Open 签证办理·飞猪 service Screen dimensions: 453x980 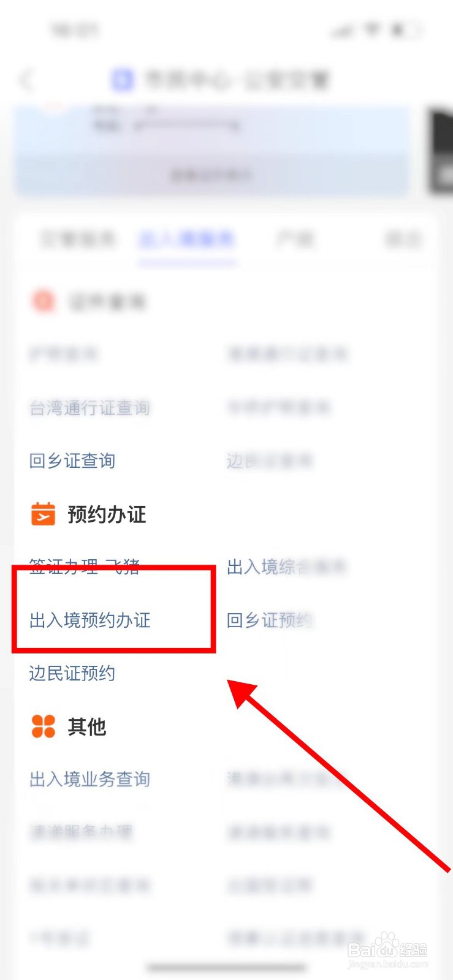pos(85,567)
